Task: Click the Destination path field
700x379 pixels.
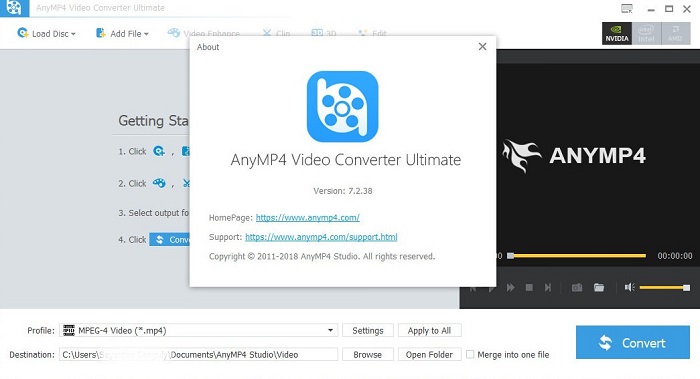Action: [x=199, y=354]
